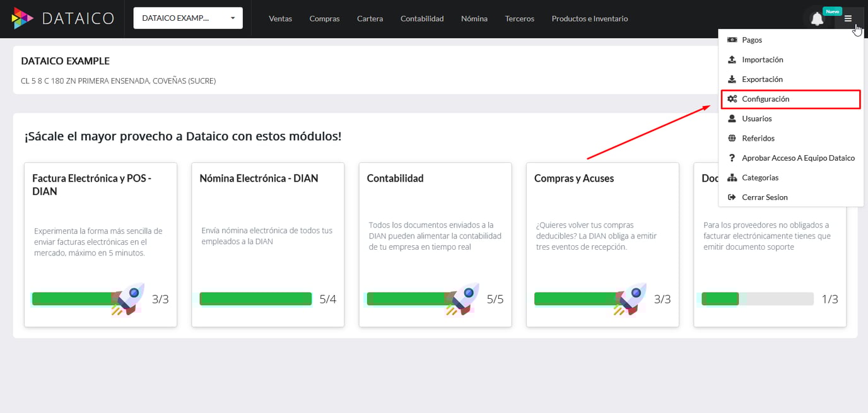Click the Configuración gear icon
The height and width of the screenshot is (413, 868).
732,98
